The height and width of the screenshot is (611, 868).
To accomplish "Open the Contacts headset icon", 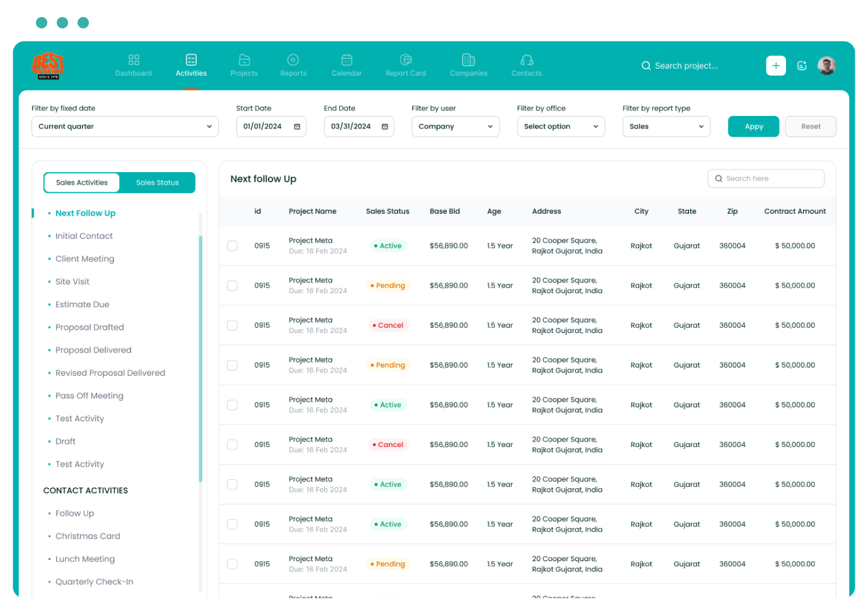I will 527,60.
